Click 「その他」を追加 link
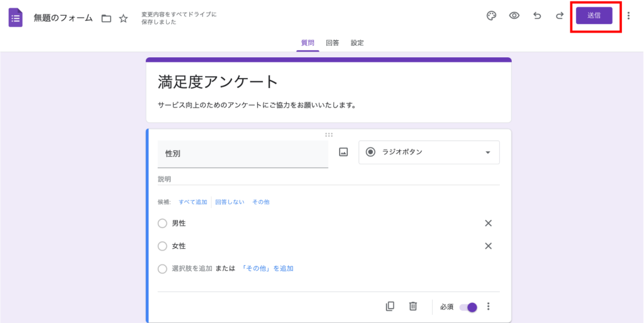The width and height of the screenshot is (644, 323). 267,269
